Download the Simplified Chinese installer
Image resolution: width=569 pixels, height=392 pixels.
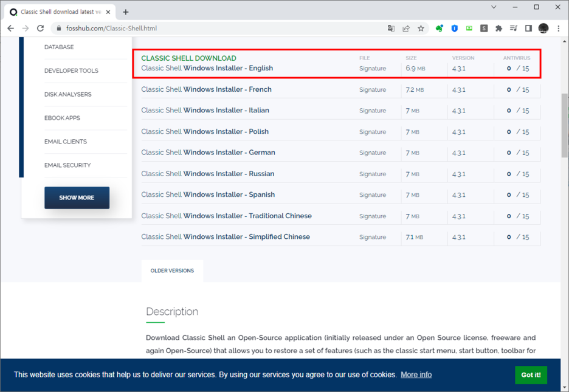point(226,237)
